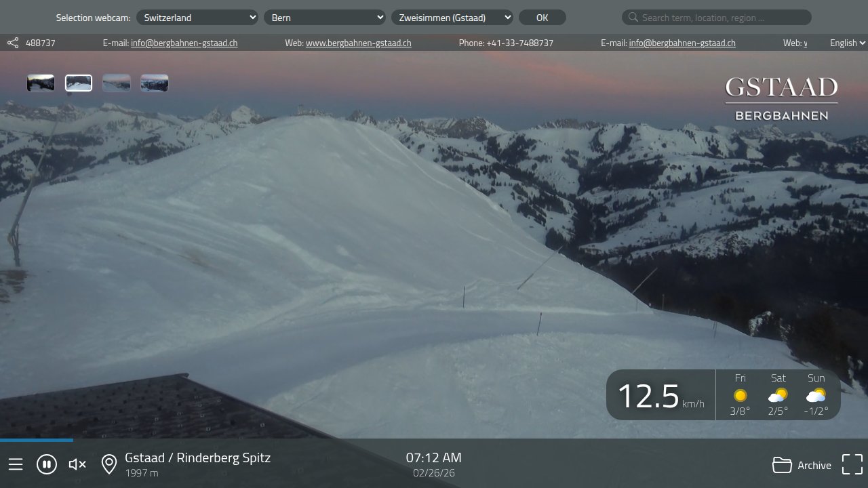Expand the Bern region dropdown
Image resolution: width=868 pixels, height=488 pixels.
point(325,18)
